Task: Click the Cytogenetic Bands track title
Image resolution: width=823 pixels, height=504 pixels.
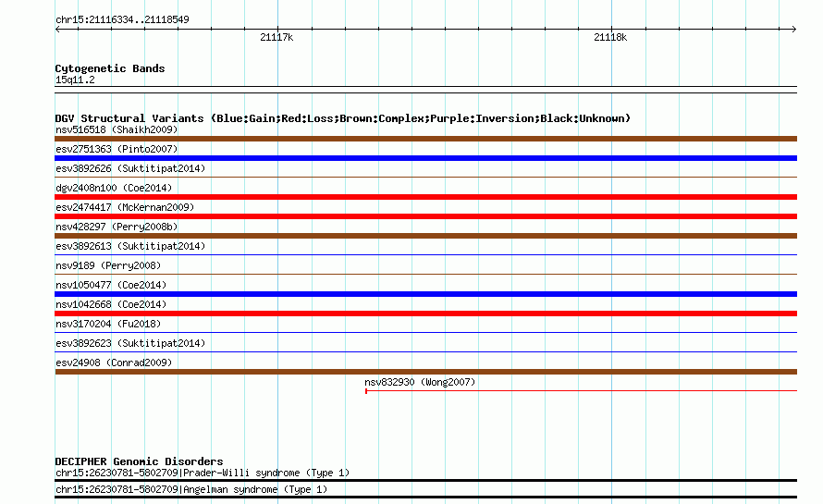Action: click(110, 68)
